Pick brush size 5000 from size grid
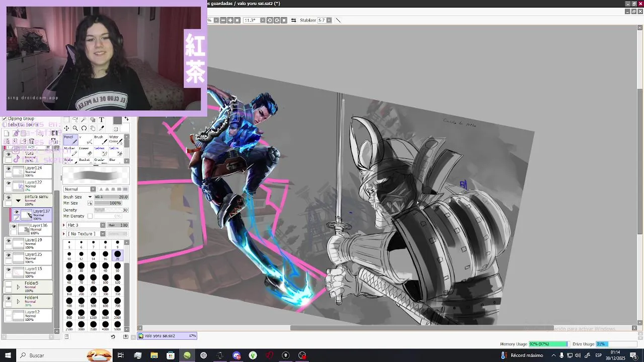This screenshot has width=644, height=362. click(x=117, y=326)
